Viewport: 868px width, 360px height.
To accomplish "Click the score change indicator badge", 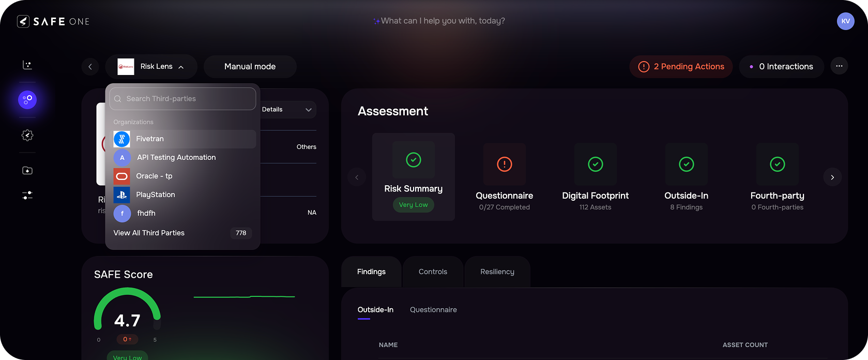I will coord(127,339).
